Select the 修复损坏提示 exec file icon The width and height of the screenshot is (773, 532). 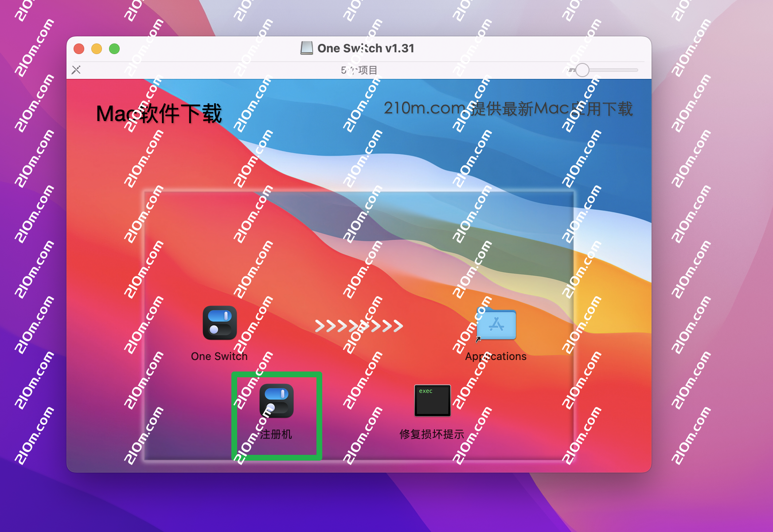[x=433, y=401]
